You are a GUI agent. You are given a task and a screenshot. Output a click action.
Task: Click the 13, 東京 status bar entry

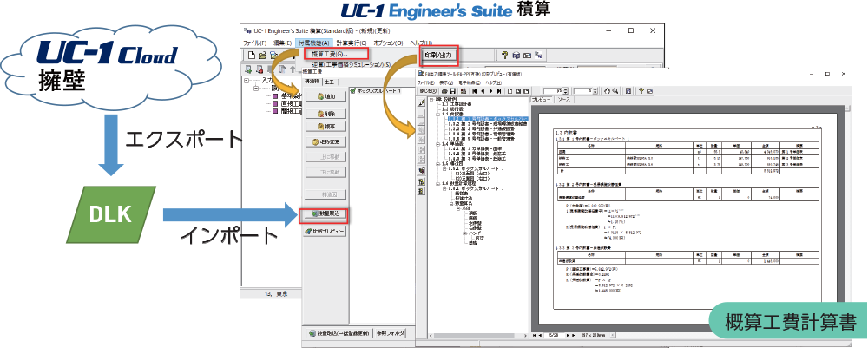click(278, 293)
